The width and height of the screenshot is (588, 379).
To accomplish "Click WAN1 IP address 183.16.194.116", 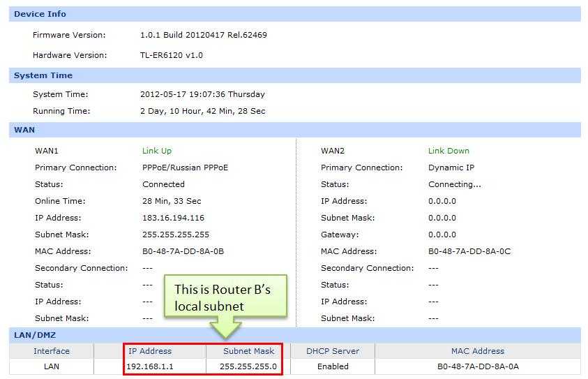I will click(173, 218).
